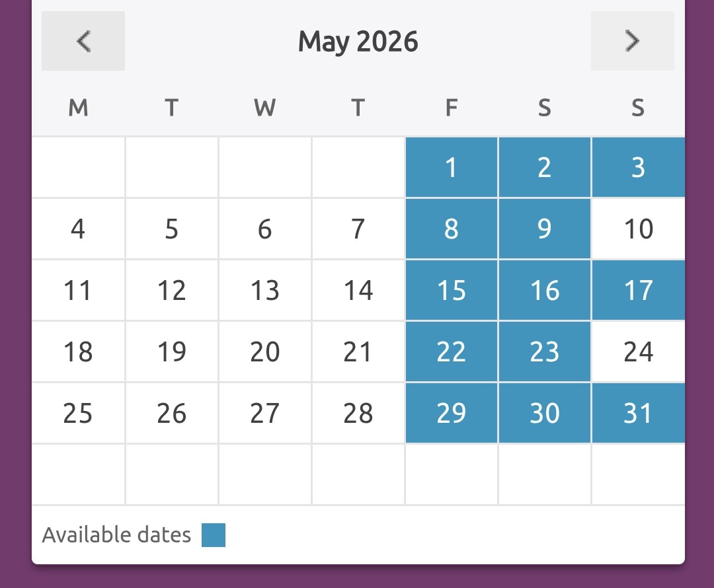Click the May 2026 month heading
Screen dimensions: 714x588
tap(358, 42)
